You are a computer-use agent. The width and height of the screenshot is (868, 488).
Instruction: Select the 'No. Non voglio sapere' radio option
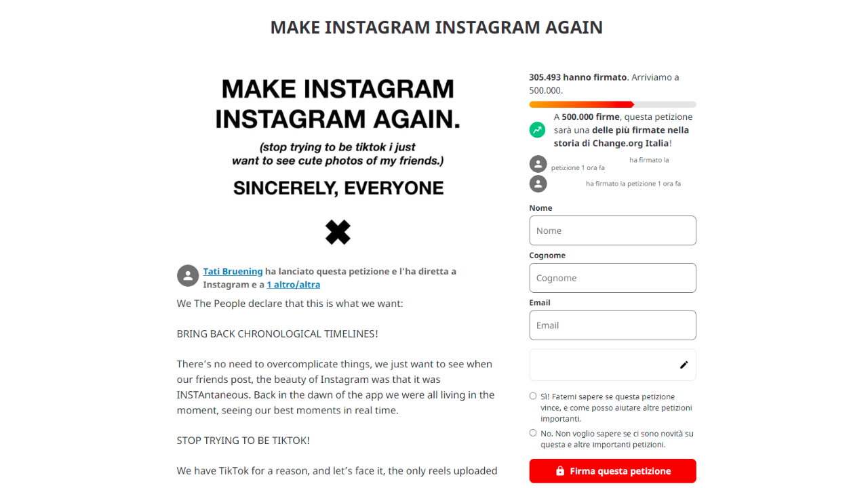click(533, 432)
